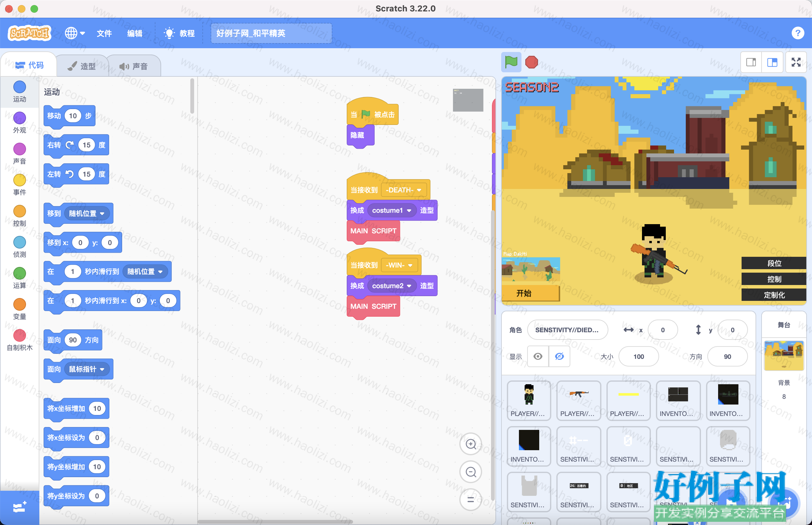Open 移到 随机位置 dropdown in palette
Screen dimensions: 812x525
click(87, 213)
